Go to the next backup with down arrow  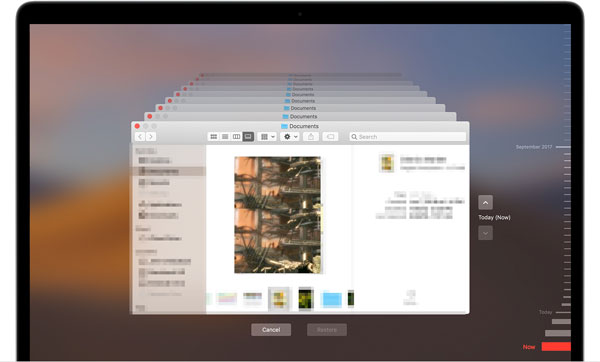[485, 233]
